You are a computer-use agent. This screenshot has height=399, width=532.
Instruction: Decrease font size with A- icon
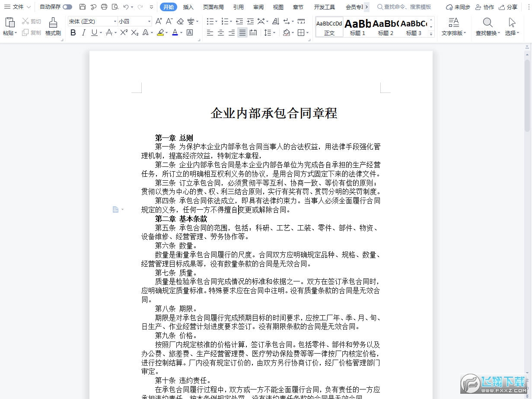169,21
